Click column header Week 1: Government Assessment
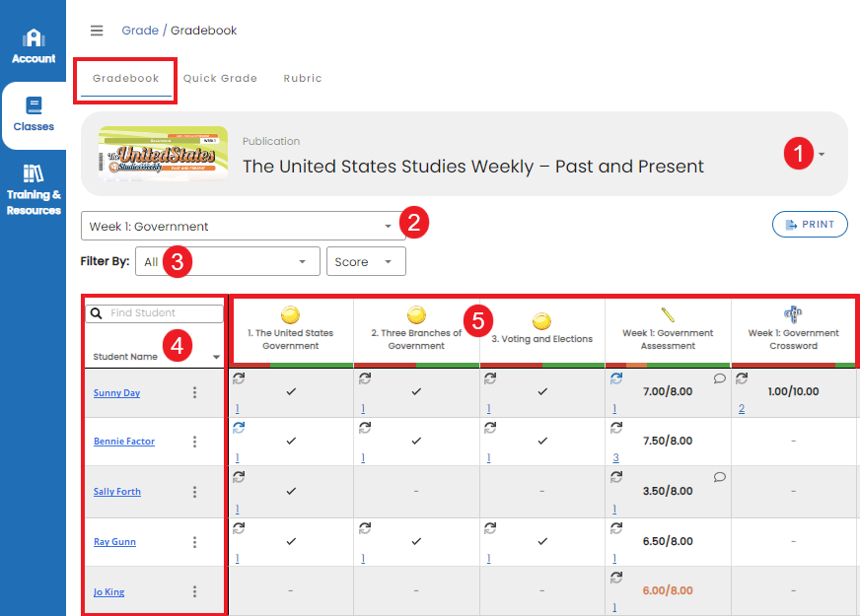 coord(668,339)
